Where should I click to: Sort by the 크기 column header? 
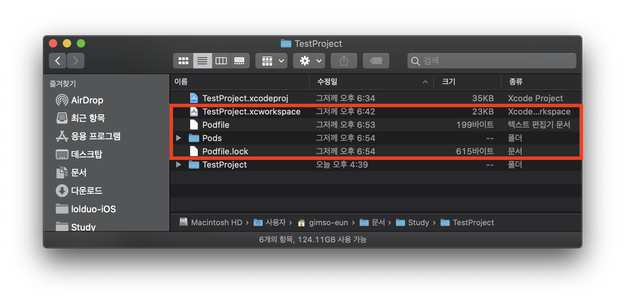click(x=467, y=82)
